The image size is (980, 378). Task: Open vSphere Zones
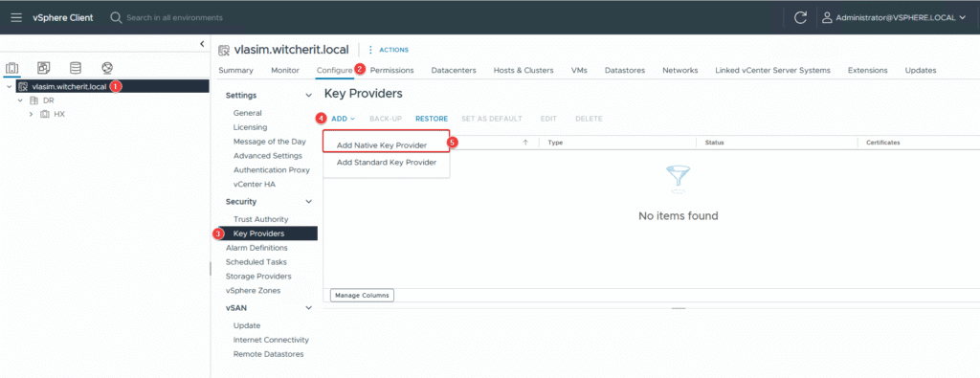[x=253, y=291]
